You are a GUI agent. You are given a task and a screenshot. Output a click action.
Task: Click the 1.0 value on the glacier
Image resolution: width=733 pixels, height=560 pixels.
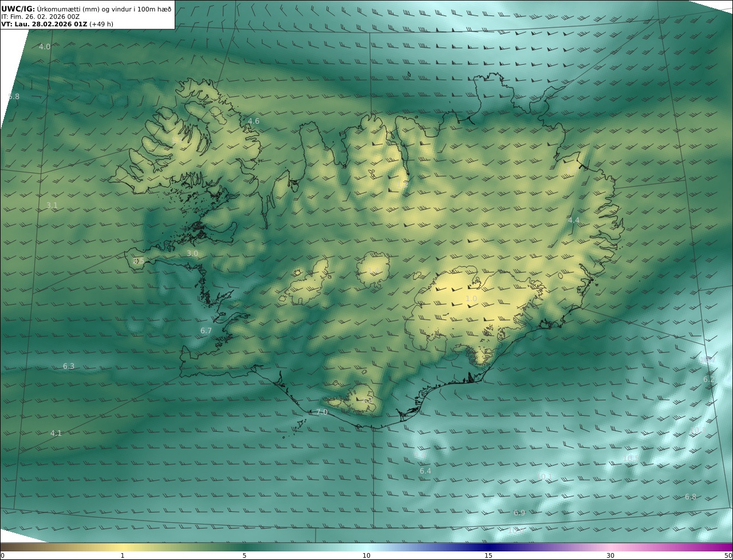tap(471, 298)
